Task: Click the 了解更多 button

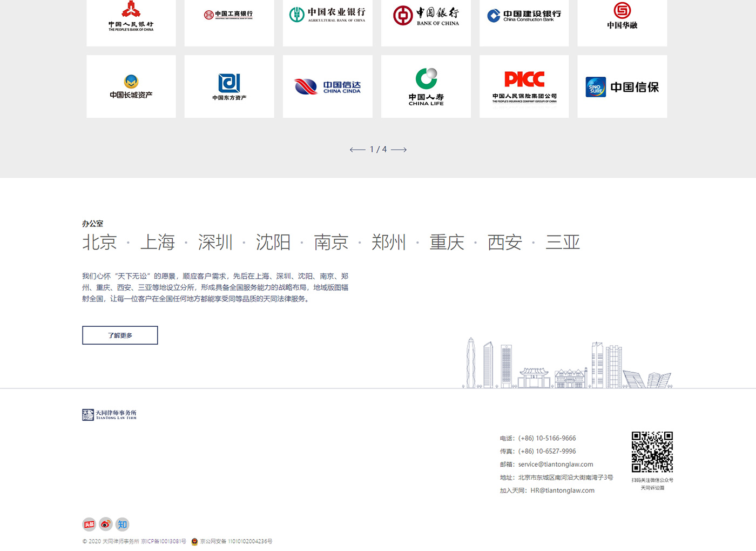Action: tap(120, 335)
